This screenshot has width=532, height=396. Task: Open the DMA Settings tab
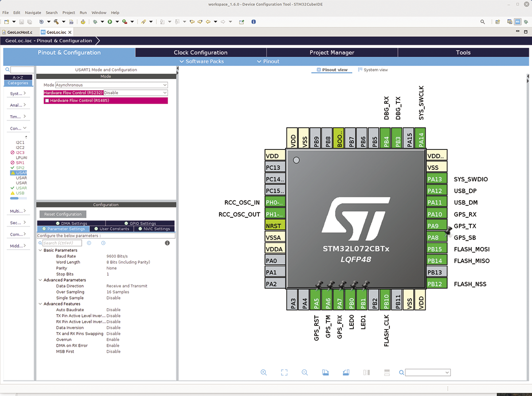(71, 223)
